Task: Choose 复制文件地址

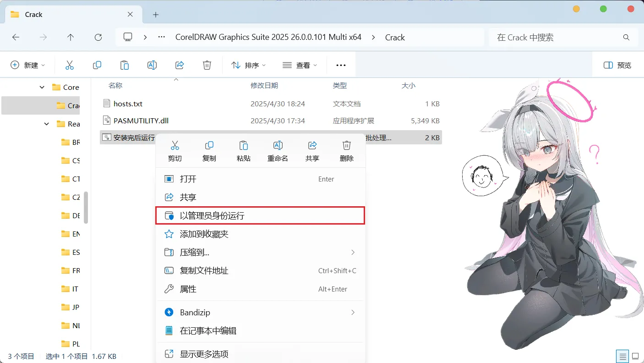Action: tap(261, 270)
